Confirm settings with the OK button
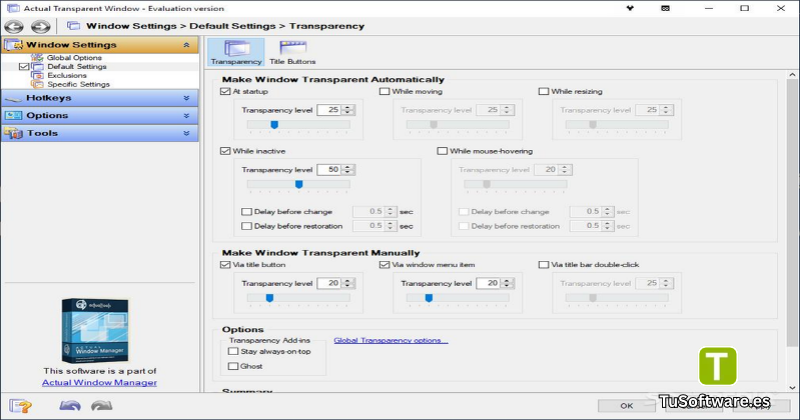 pos(627,406)
